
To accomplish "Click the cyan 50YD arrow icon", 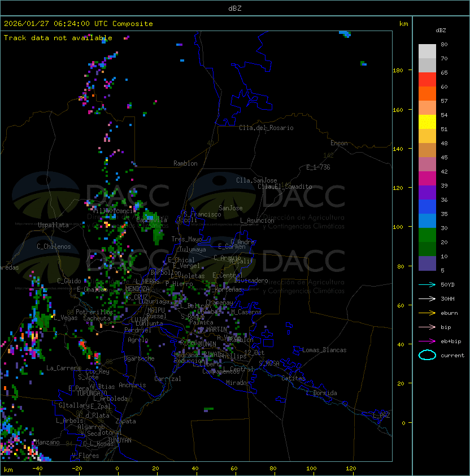I will pos(427,284).
